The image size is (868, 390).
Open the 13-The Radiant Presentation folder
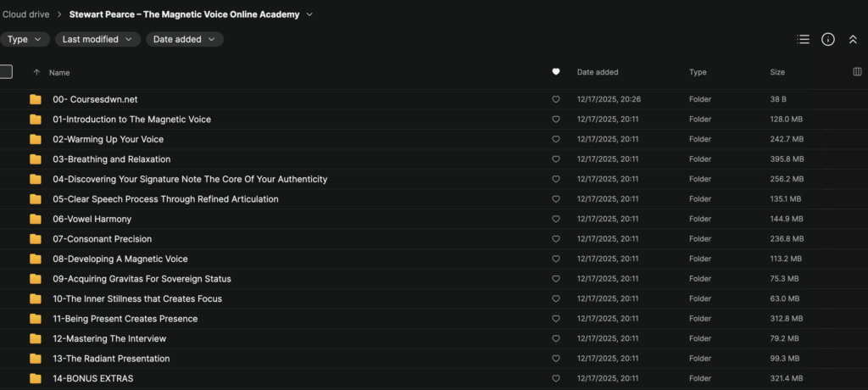[111, 359]
